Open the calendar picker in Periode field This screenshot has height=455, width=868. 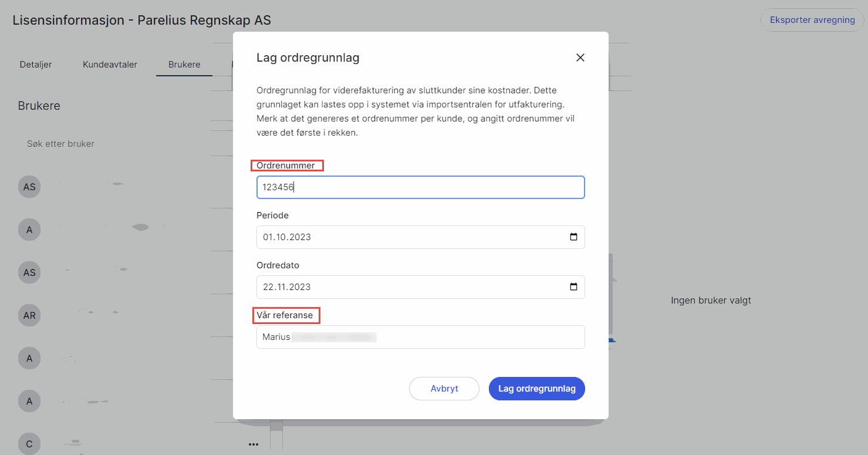(573, 237)
